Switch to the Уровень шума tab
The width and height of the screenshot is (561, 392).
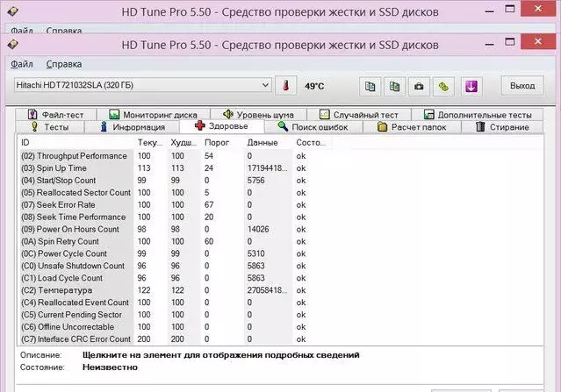click(258, 114)
